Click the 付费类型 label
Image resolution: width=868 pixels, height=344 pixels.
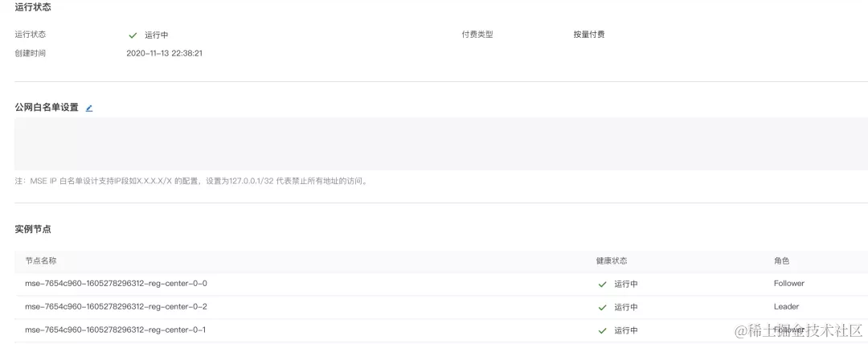(x=477, y=35)
